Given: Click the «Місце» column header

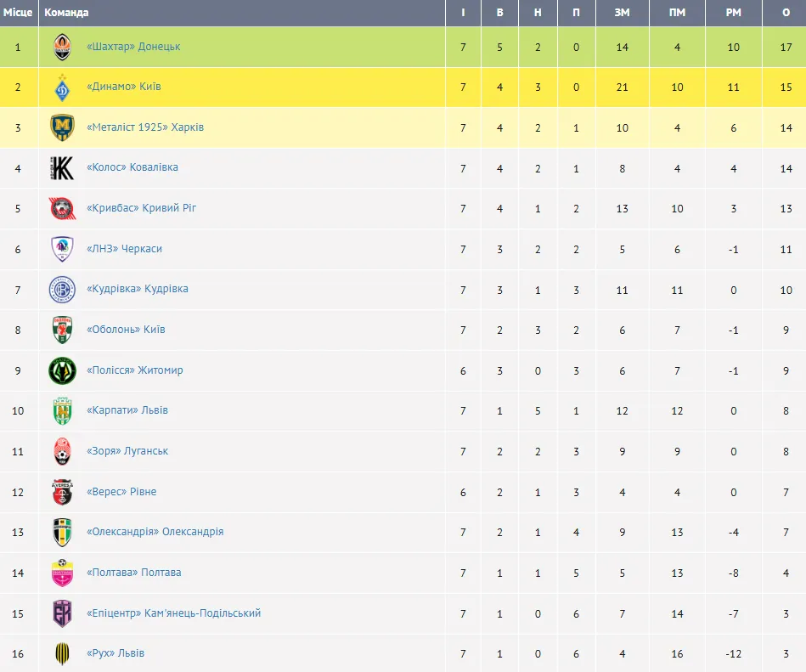Looking at the screenshot, I should tap(18, 13).
